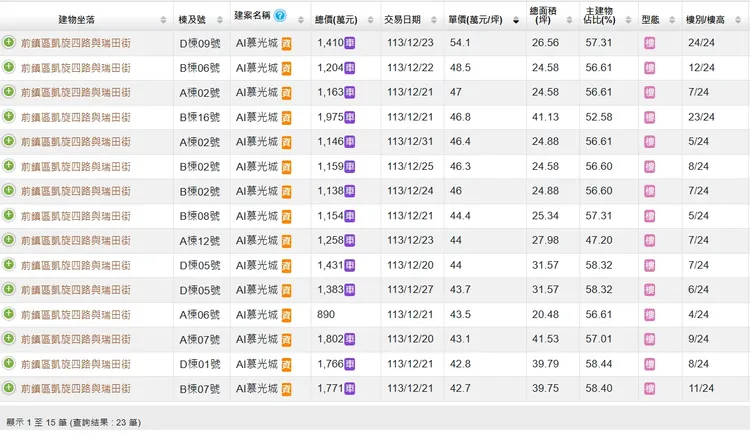Select the 54.1 unit price cell
This screenshot has width=750, height=436.
(460, 43)
